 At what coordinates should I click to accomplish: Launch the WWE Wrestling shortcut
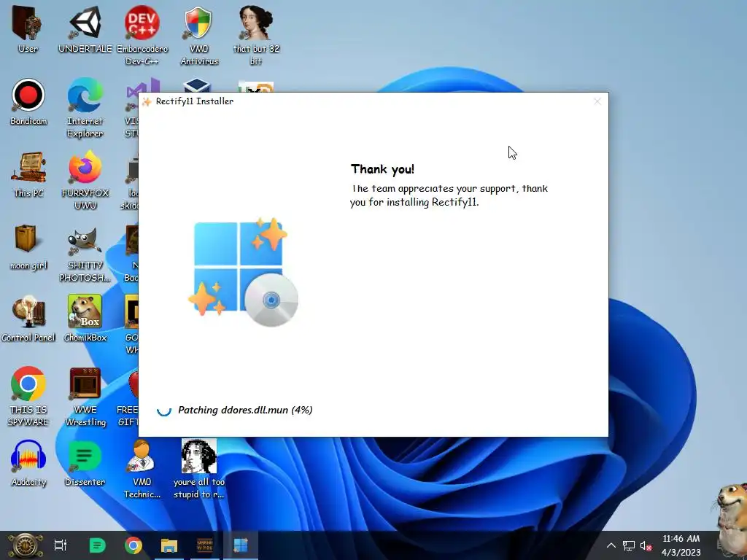(85, 397)
